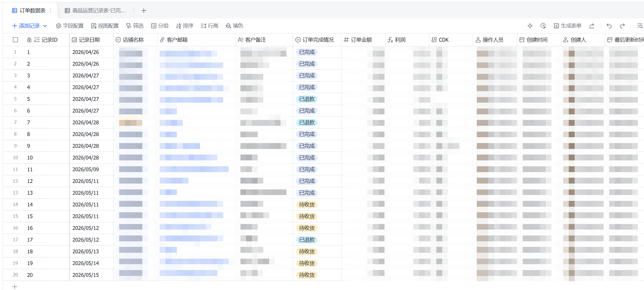Open the 填色 fill color tool
This screenshot has height=290, width=644.
point(235,26)
